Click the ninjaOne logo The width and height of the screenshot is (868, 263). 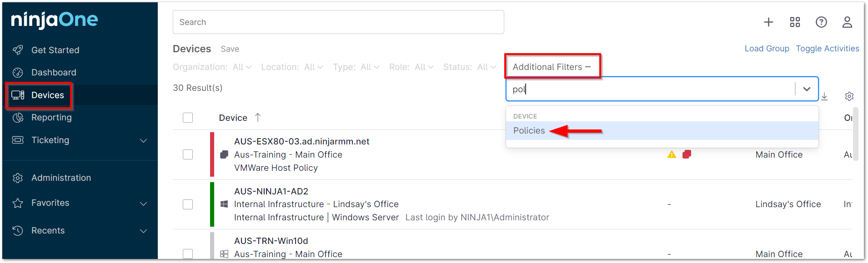coord(53,20)
